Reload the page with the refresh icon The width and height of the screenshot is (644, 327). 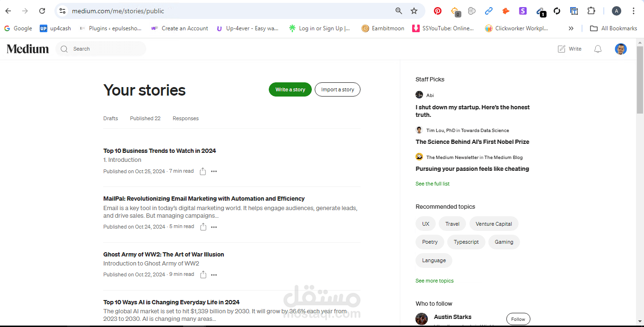[42, 11]
